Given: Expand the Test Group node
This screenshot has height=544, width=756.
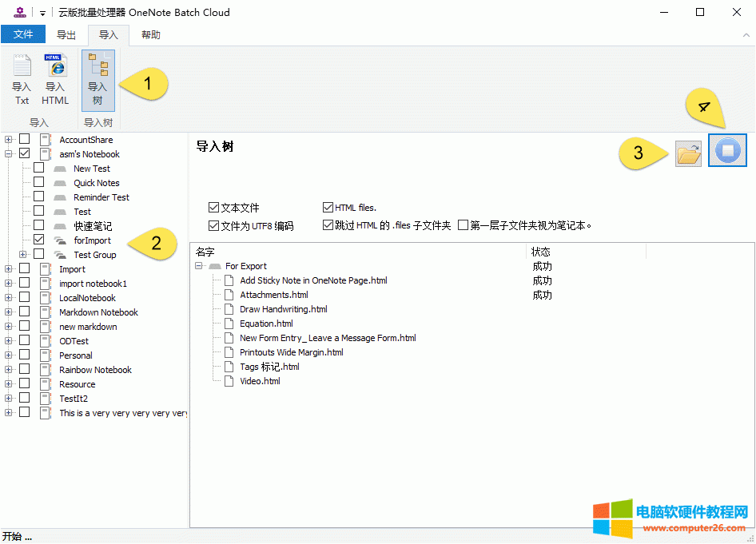Looking at the screenshot, I should pos(21,254).
